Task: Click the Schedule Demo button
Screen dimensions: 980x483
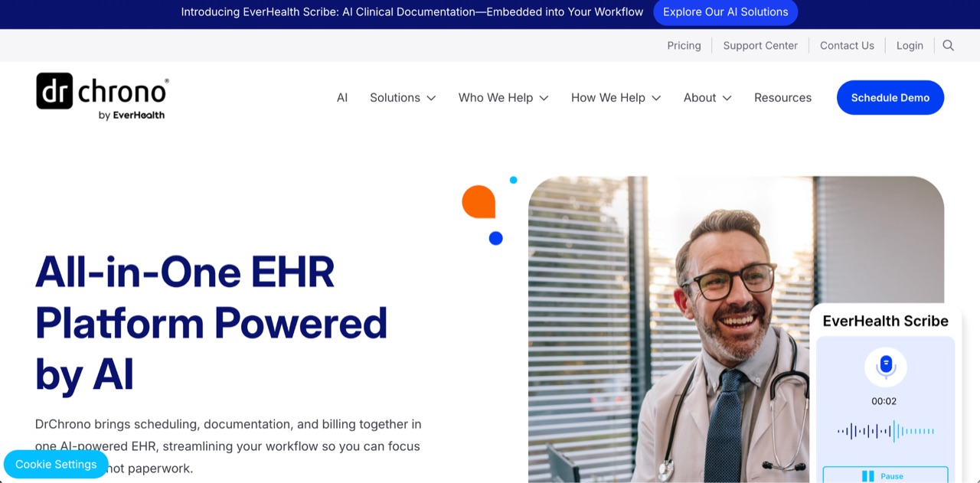Action: (890, 97)
